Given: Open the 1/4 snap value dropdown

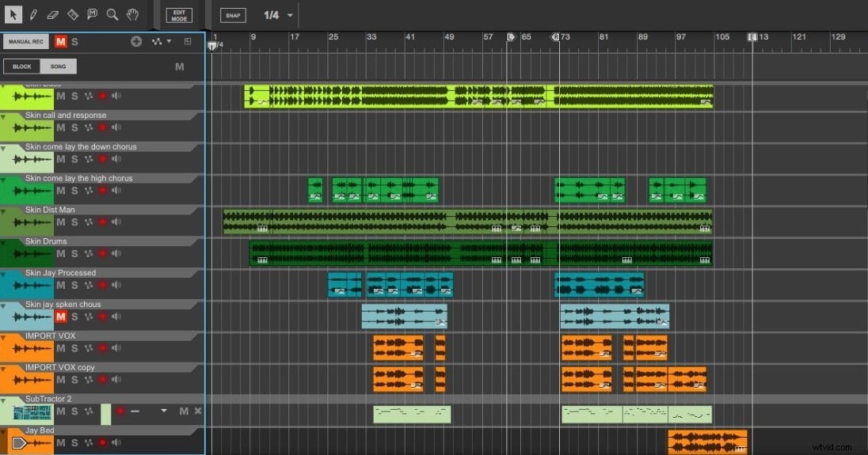Looking at the screenshot, I should [290, 16].
